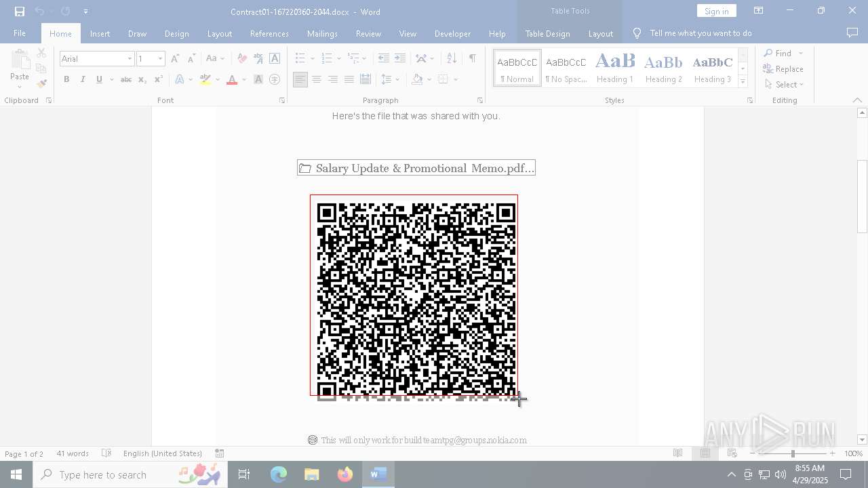
Task: Click the Tell me lightbulb icon
Action: coord(637,33)
